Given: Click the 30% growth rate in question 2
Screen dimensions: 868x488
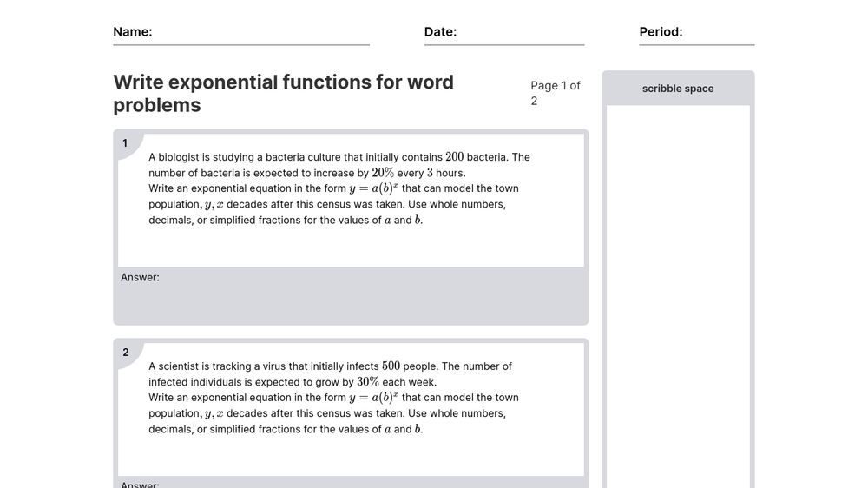Looking at the screenshot, I should pyautogui.click(x=368, y=382).
